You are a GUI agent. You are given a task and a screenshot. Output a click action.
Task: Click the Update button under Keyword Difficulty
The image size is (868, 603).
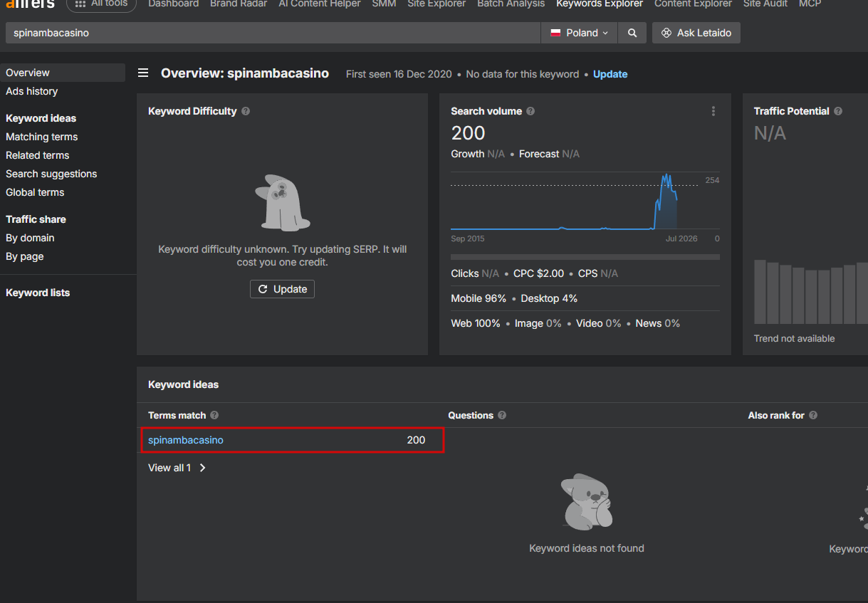point(282,289)
